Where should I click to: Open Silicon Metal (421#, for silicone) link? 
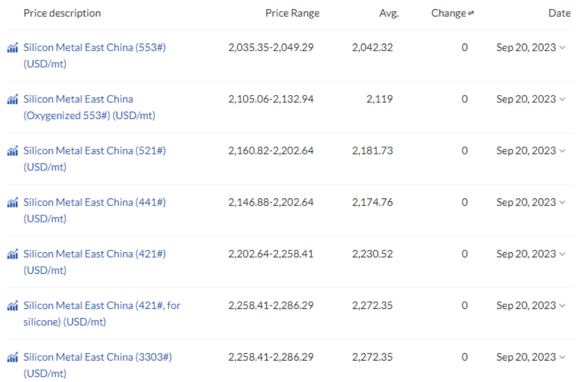(102, 313)
